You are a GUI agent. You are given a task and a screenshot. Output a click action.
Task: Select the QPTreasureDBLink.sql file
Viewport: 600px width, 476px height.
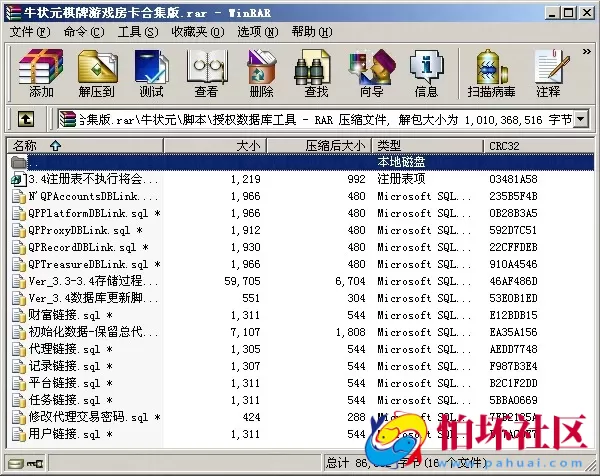[301, 264]
